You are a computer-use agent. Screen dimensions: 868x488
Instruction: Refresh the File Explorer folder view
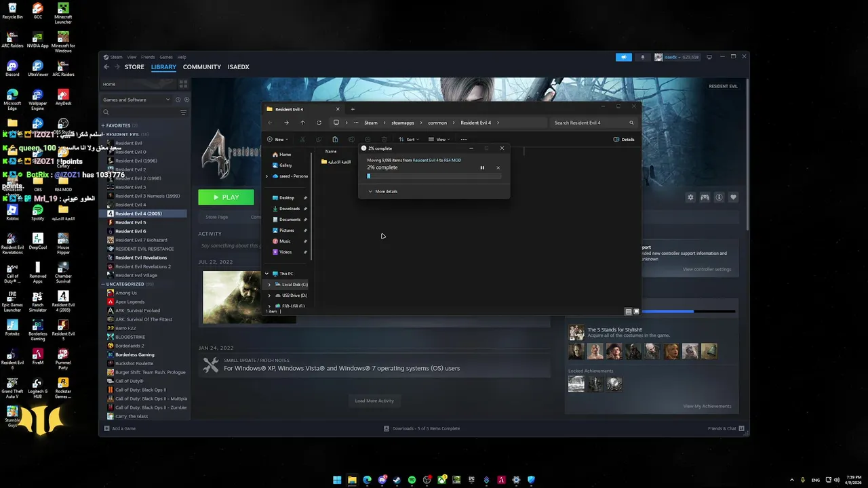coord(319,123)
